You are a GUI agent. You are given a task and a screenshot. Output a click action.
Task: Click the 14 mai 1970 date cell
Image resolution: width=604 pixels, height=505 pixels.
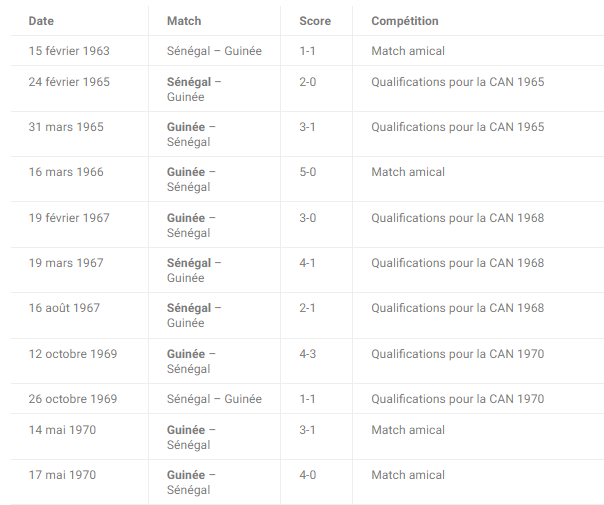pos(62,430)
